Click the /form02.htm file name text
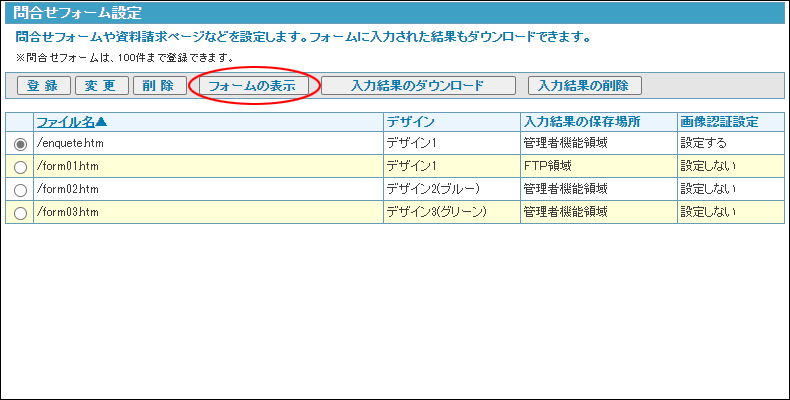 [x=68, y=189]
